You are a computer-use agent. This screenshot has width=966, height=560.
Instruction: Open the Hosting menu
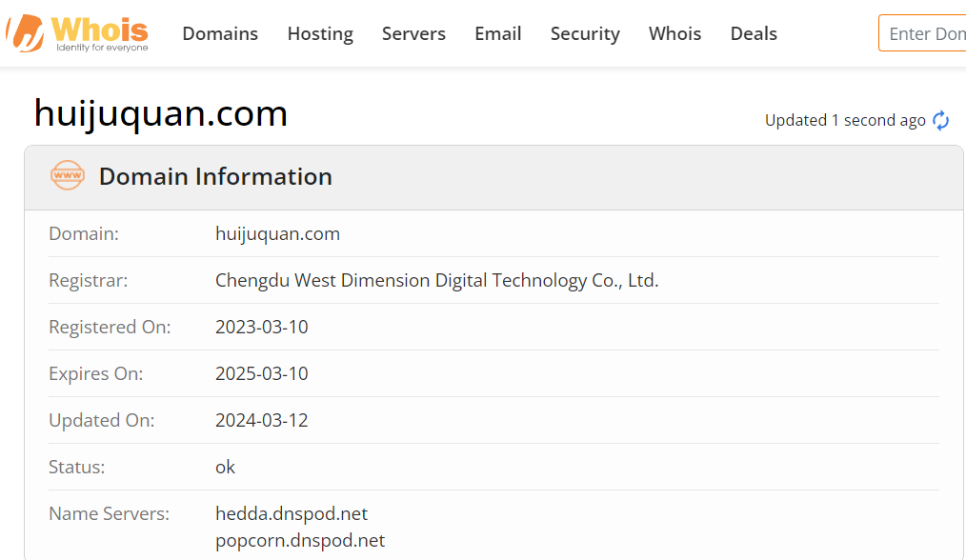point(320,33)
